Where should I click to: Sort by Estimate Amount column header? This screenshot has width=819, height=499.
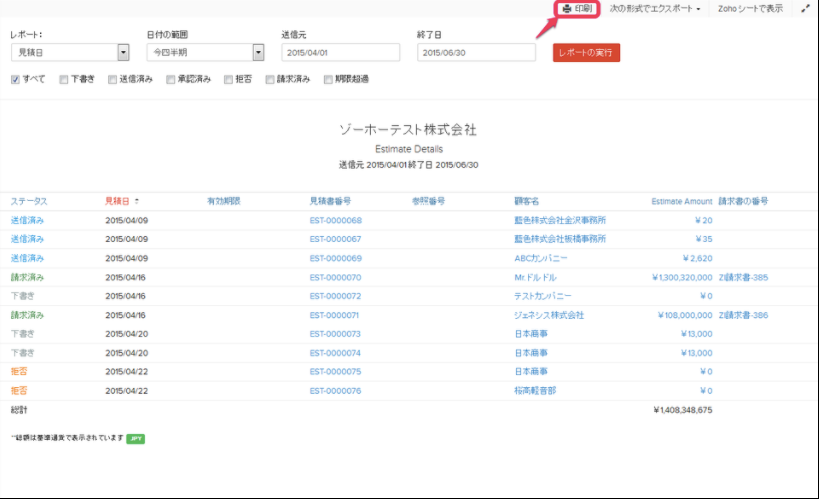click(x=681, y=201)
